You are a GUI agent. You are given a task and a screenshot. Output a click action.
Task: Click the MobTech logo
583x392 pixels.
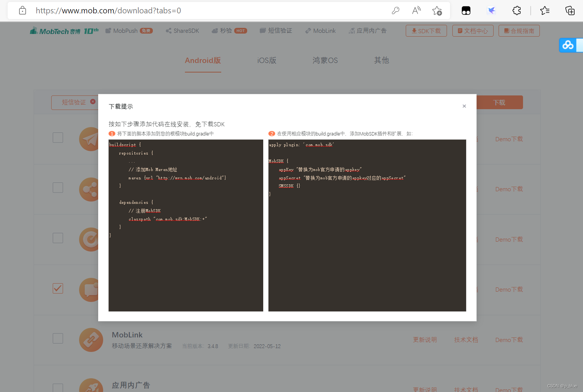pyautogui.click(x=64, y=31)
